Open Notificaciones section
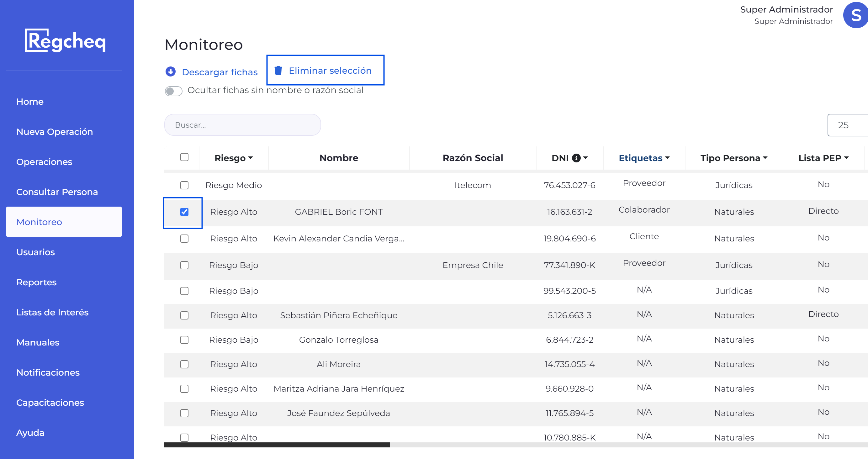Screen dimensions: 868x459 click(48, 372)
